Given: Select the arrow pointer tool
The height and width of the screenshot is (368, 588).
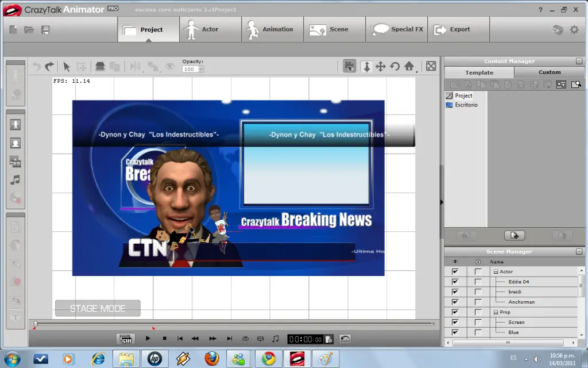Looking at the screenshot, I should click(x=67, y=67).
